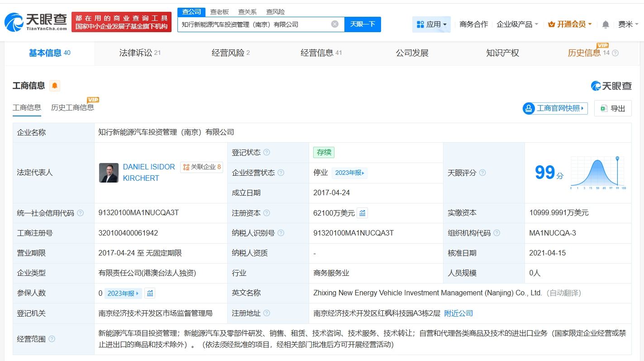The height and width of the screenshot is (361, 644).
Task: Click help icon next to 天眼评分
Action: click(x=482, y=173)
